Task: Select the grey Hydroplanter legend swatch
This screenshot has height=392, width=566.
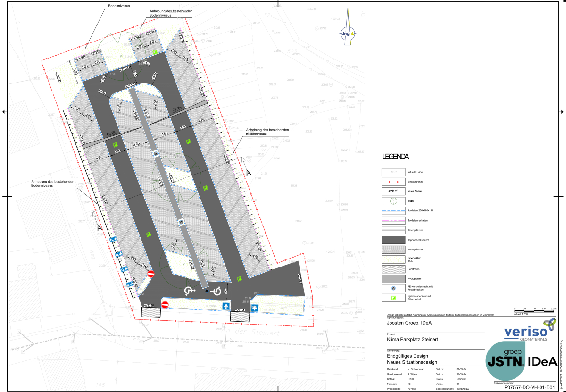Action: point(393,278)
